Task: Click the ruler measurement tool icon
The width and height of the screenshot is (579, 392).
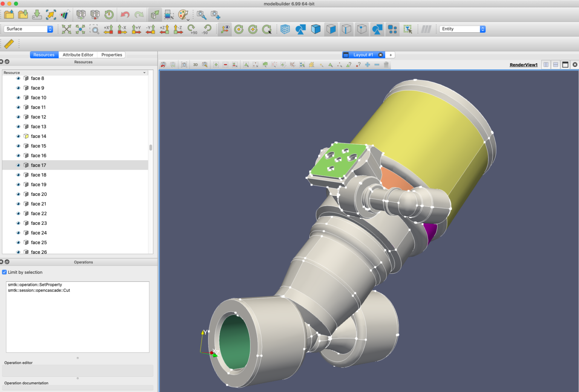Action: [9, 44]
